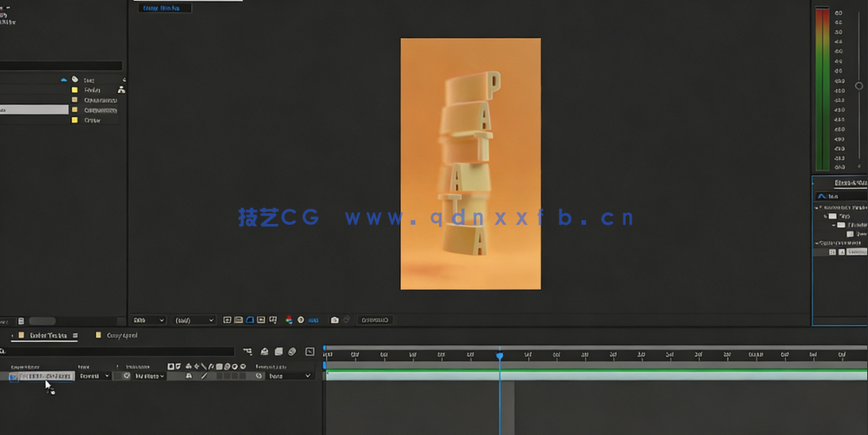The image size is (868, 435).
Task: Click the layer's parent pick whip icon
Action: pyautogui.click(x=258, y=376)
